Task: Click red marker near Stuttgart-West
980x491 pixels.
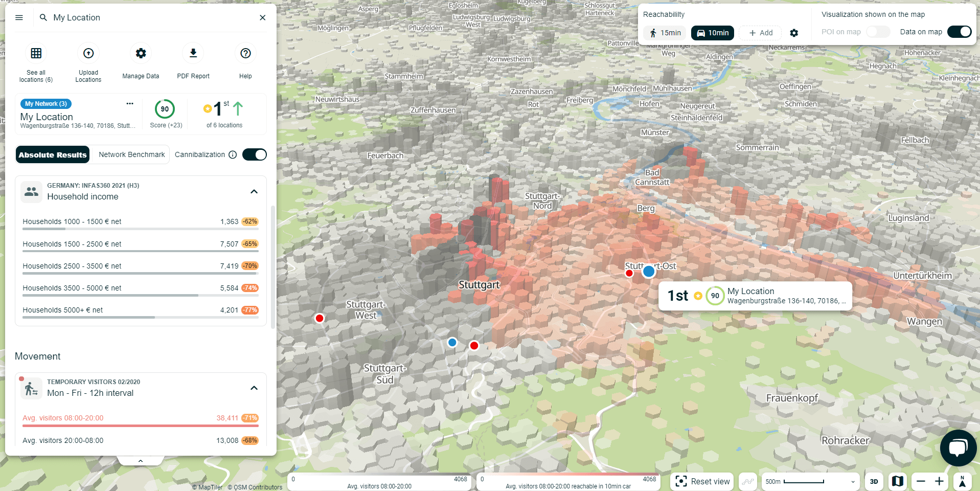Action: (320, 318)
